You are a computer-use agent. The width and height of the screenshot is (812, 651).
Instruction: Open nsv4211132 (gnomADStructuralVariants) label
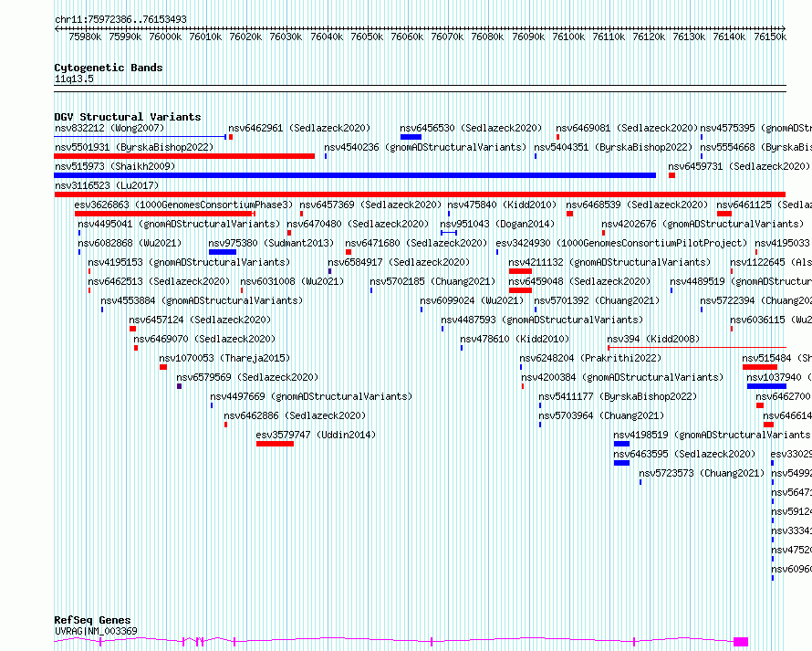pyautogui.click(x=610, y=262)
